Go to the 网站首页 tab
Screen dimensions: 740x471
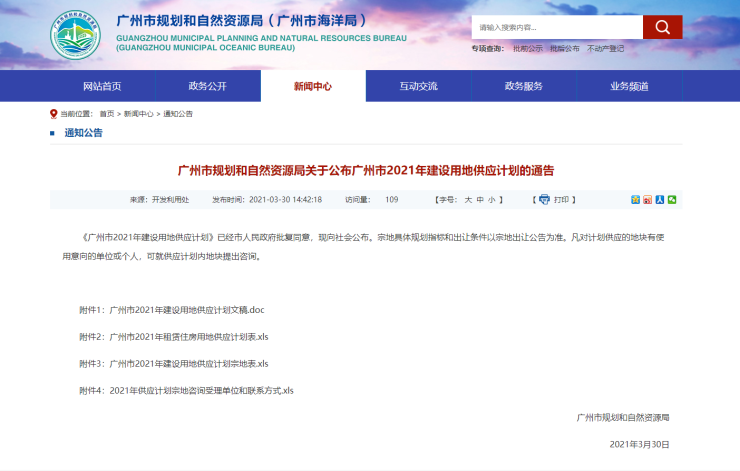click(102, 86)
